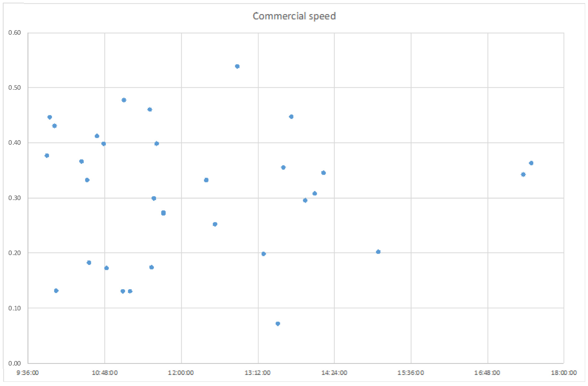Select the isolated data point at 0.20 after 14:24
Image resolution: width=588 pixels, height=386 pixels.
point(378,252)
